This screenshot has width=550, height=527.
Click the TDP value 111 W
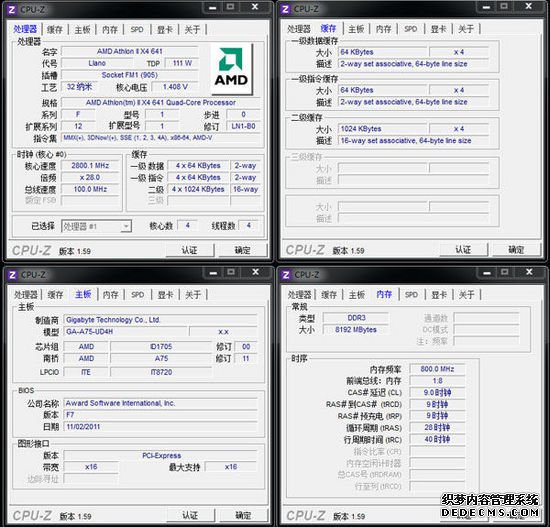pyautogui.click(x=182, y=63)
